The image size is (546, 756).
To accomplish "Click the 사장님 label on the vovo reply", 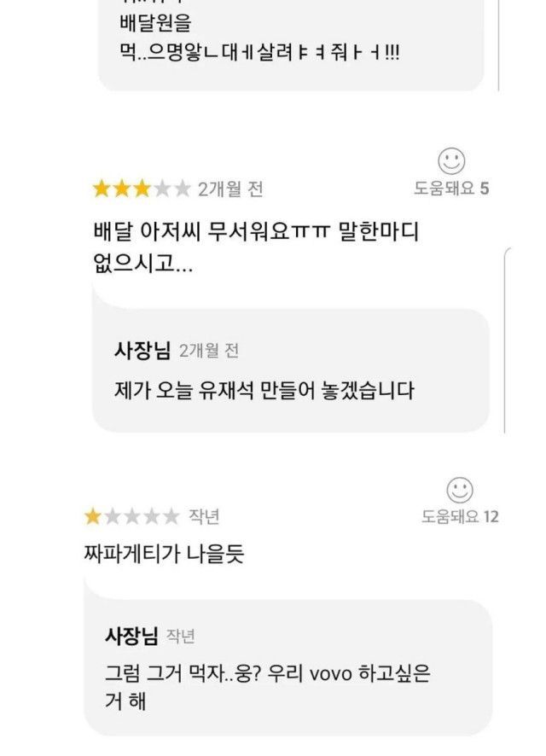I will pos(131,636).
